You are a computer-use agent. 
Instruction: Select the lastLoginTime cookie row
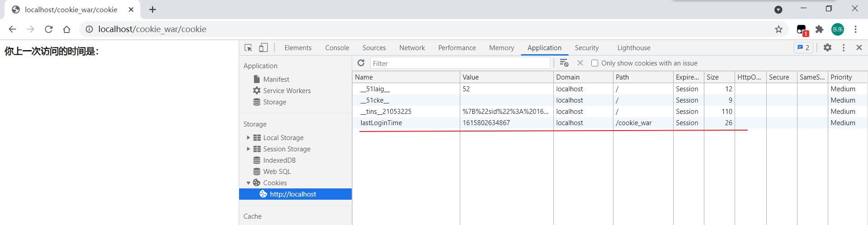pyautogui.click(x=381, y=123)
